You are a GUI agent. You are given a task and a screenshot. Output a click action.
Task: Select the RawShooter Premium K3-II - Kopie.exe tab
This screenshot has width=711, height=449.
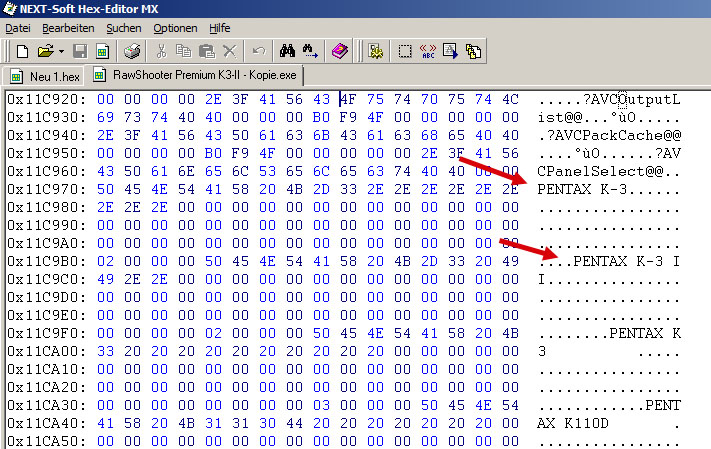coord(196,76)
